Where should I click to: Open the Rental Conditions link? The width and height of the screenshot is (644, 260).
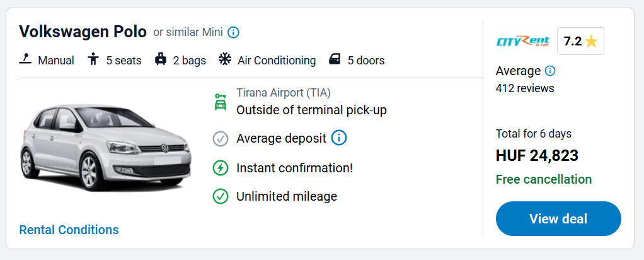click(x=69, y=230)
